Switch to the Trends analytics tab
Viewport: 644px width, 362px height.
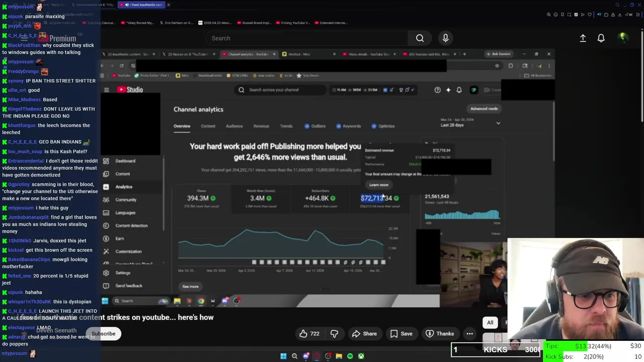tap(286, 126)
